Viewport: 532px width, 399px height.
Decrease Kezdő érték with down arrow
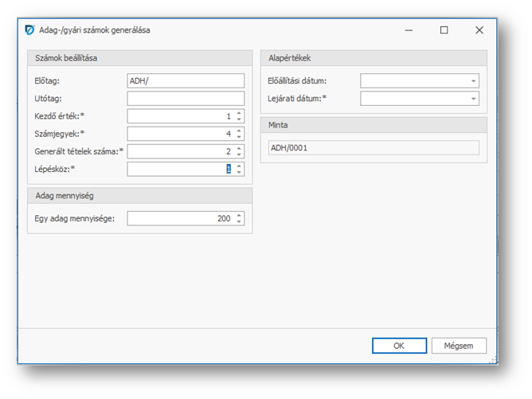click(239, 119)
